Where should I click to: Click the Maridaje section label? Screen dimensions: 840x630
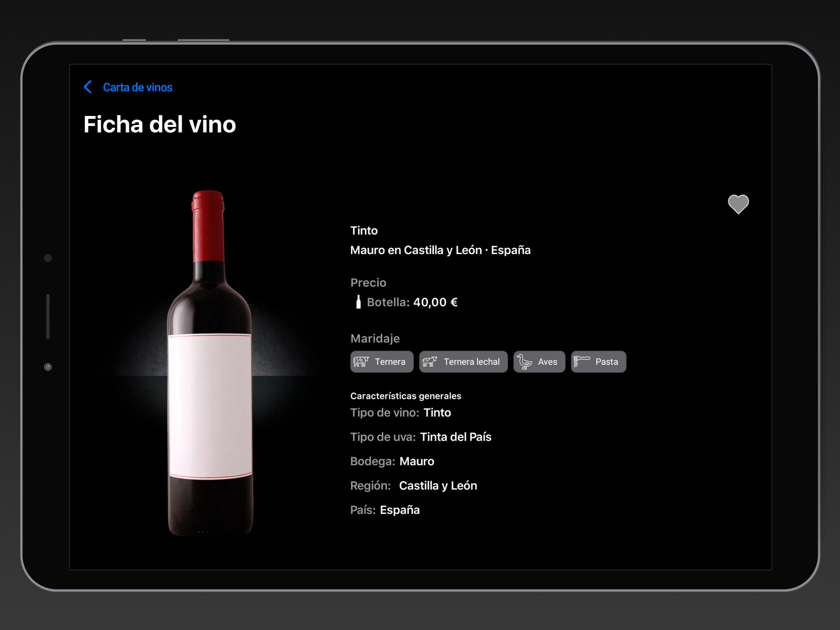point(375,339)
